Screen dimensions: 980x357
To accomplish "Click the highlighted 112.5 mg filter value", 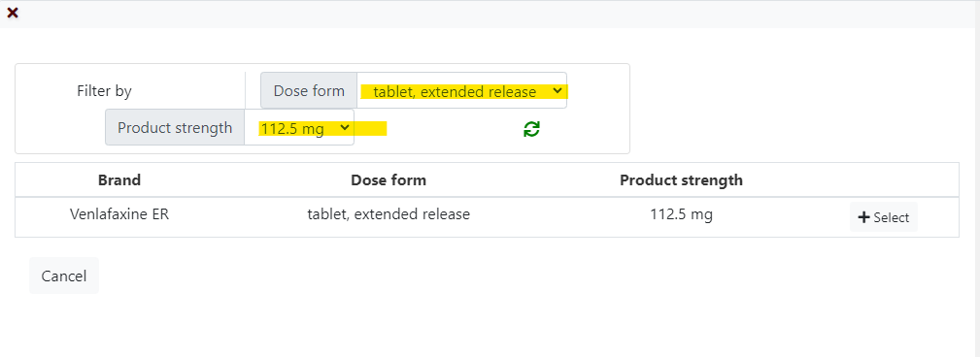I will 292,129.
